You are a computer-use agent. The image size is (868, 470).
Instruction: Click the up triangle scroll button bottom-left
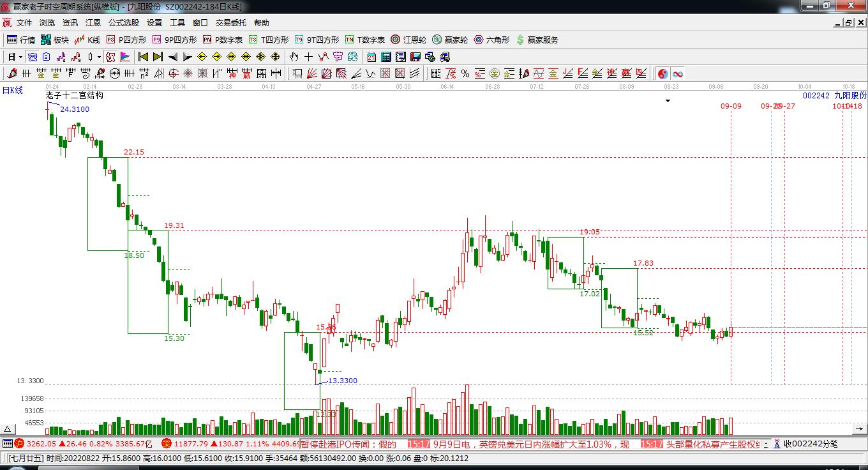(8, 429)
